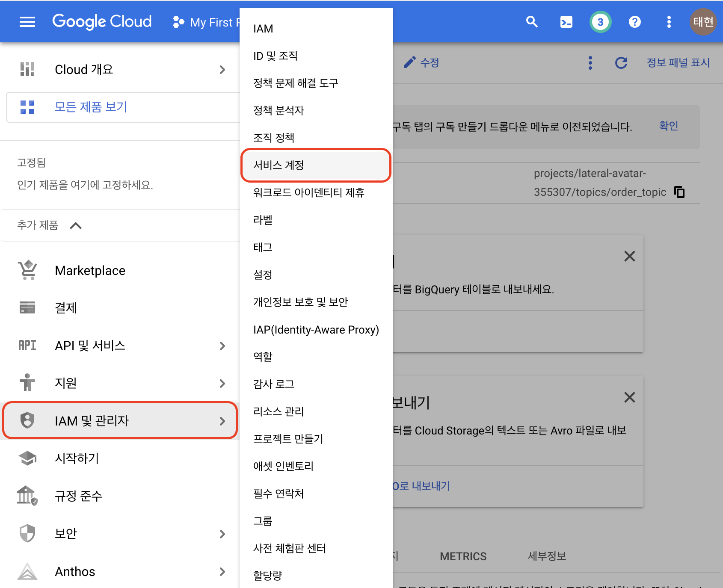This screenshot has width=723, height=588.
Task: Click the Google Cloud logo
Action: click(x=102, y=22)
